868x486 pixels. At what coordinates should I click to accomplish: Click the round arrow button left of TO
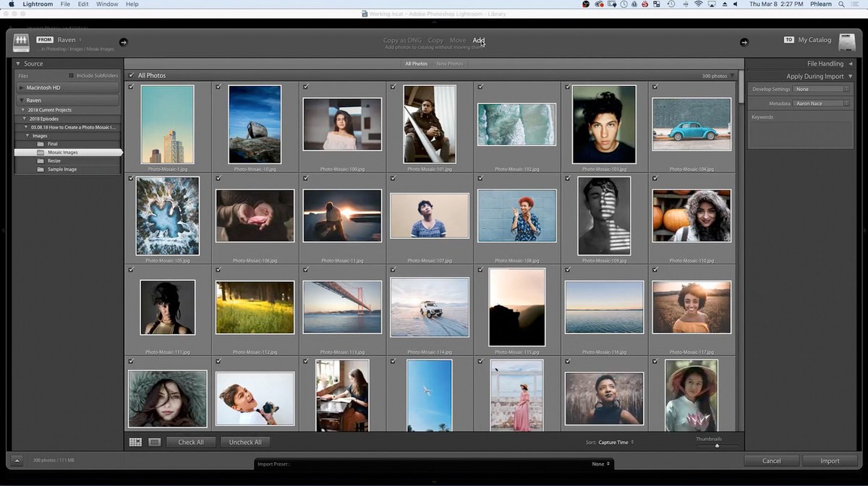744,42
